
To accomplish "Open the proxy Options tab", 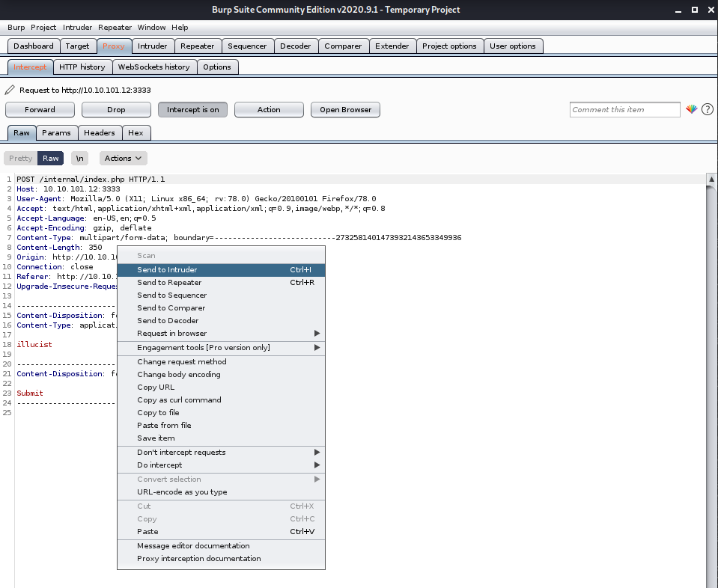I will pos(217,67).
